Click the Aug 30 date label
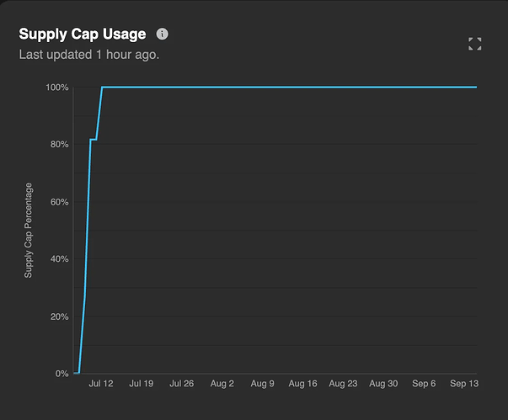508x420 pixels. pyautogui.click(x=383, y=384)
